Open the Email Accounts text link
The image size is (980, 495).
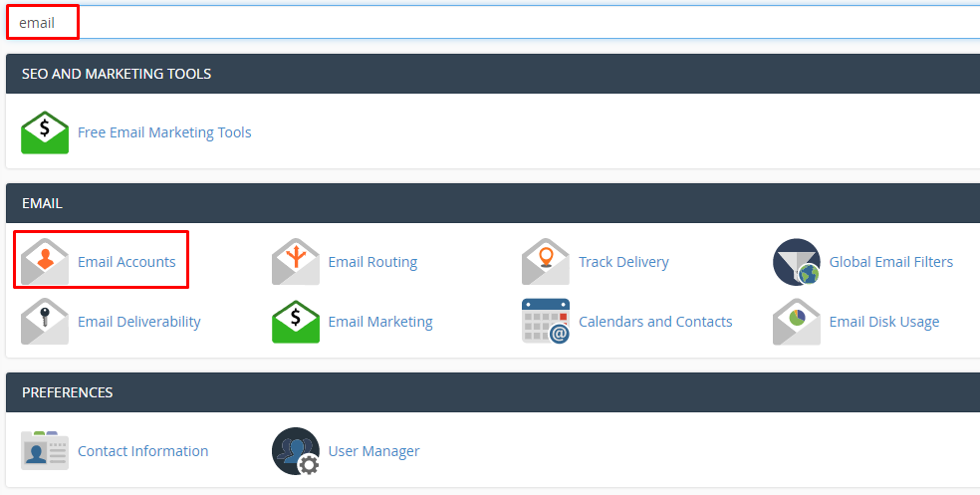(x=126, y=262)
